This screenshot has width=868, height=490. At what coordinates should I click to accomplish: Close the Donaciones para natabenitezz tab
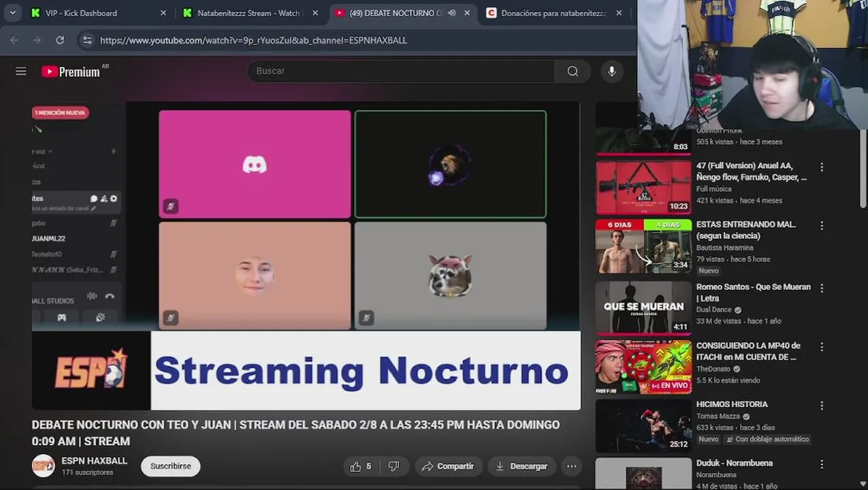[618, 13]
